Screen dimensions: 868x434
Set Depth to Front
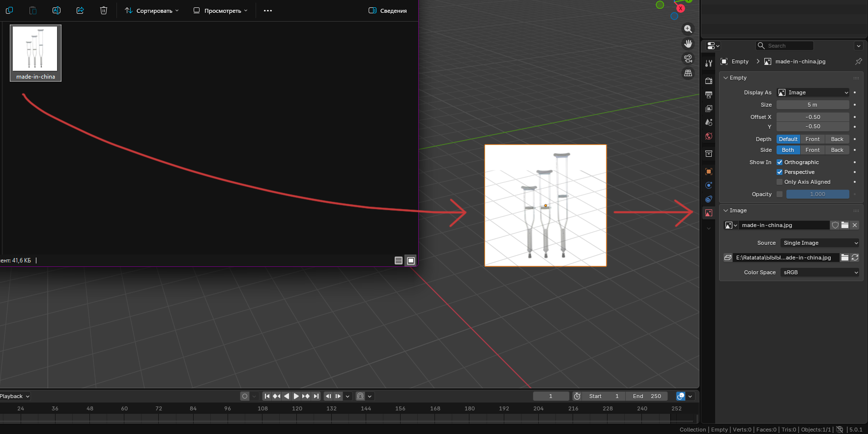point(812,139)
